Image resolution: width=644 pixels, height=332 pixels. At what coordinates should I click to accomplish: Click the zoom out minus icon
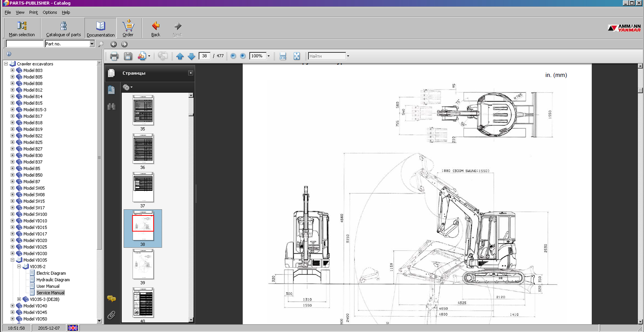[233, 56]
